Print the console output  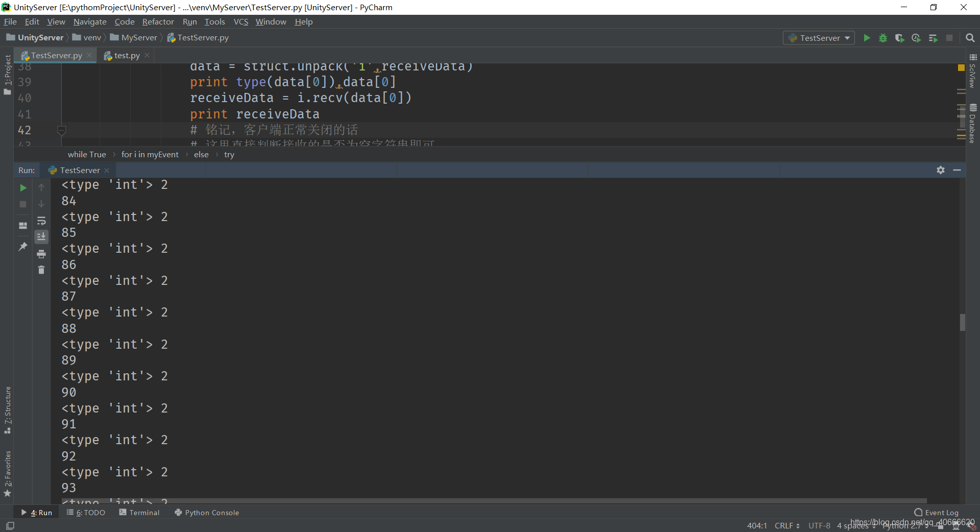click(x=41, y=254)
